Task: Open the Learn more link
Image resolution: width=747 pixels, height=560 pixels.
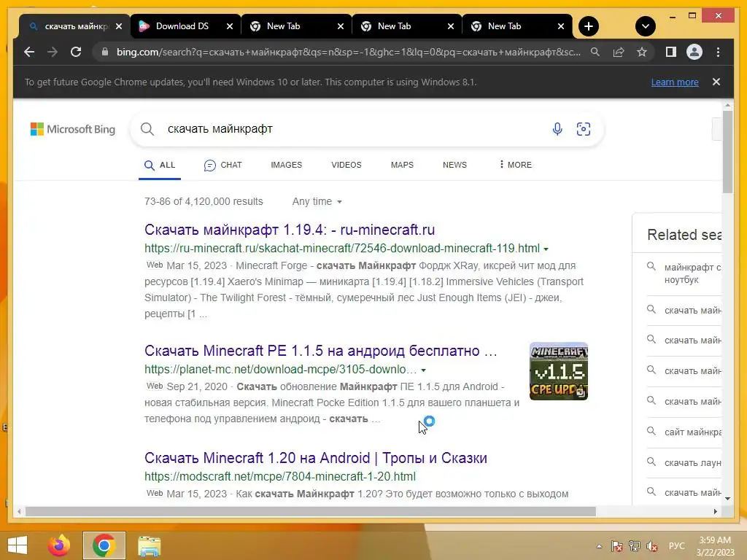Action: click(675, 82)
